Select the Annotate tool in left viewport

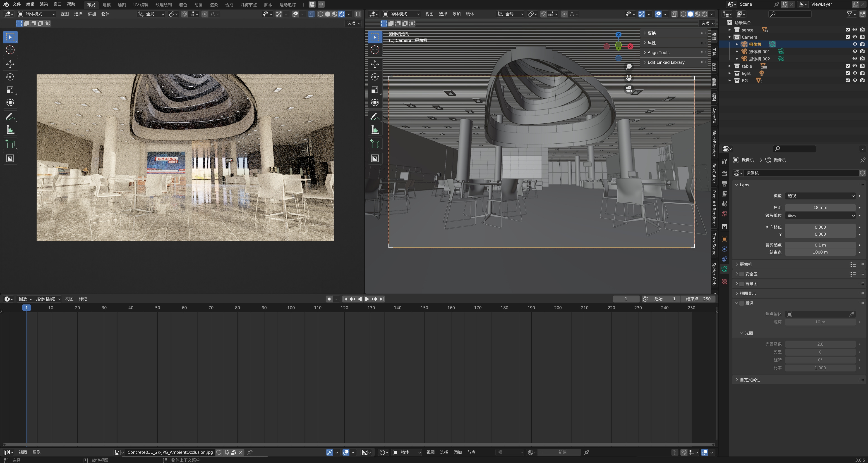click(10, 117)
